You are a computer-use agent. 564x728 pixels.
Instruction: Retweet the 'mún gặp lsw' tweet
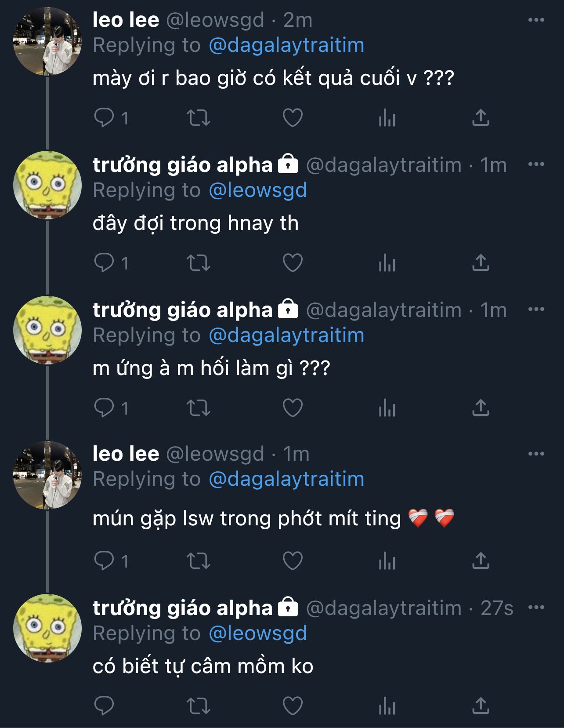click(x=199, y=561)
